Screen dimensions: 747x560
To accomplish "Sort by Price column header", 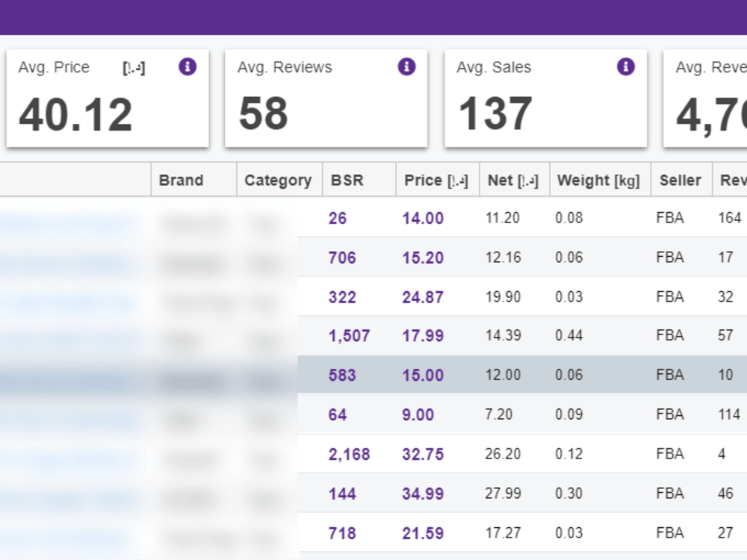I will [436, 180].
